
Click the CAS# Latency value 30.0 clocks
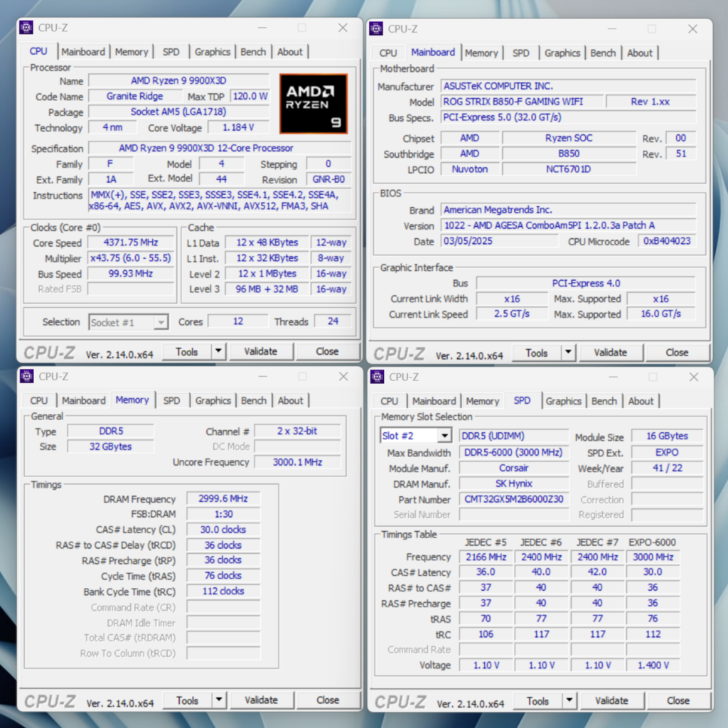[223, 530]
